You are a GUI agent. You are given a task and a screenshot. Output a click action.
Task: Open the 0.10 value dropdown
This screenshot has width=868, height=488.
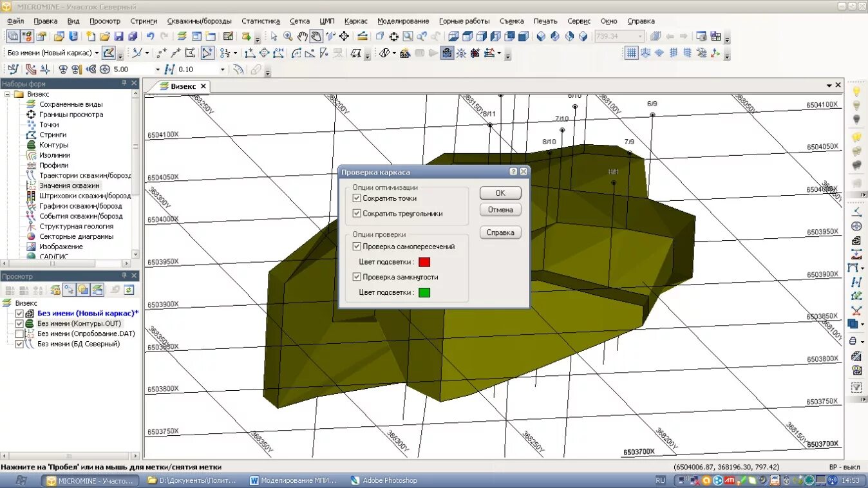(223, 69)
